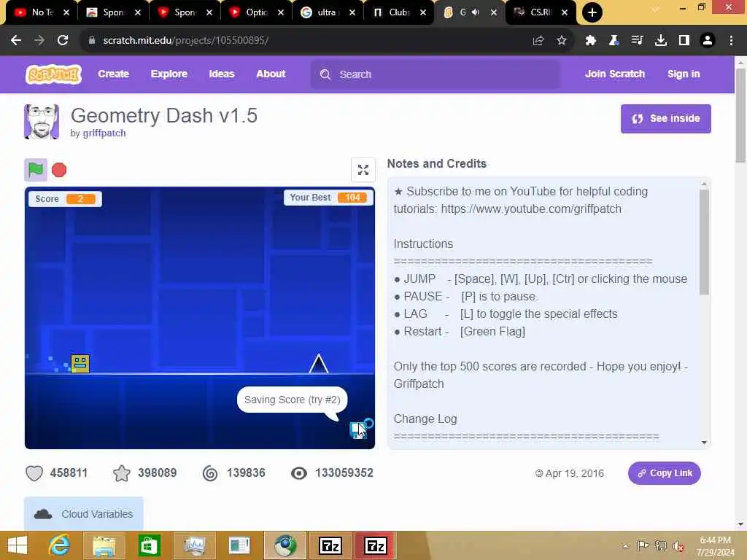Switch to the CS.RI browser tab
The height and width of the screenshot is (560, 747).
[x=541, y=12]
